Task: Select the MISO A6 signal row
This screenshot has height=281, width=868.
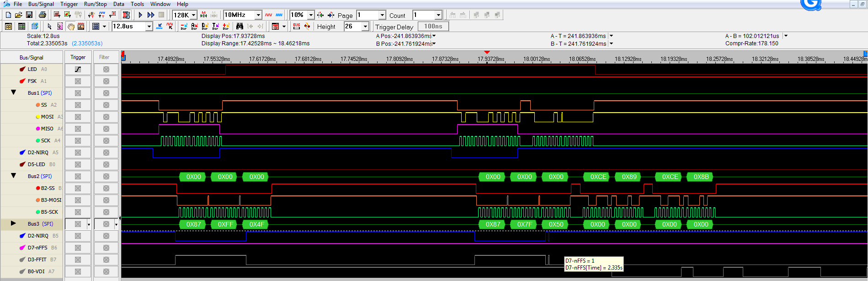Action: [32, 129]
